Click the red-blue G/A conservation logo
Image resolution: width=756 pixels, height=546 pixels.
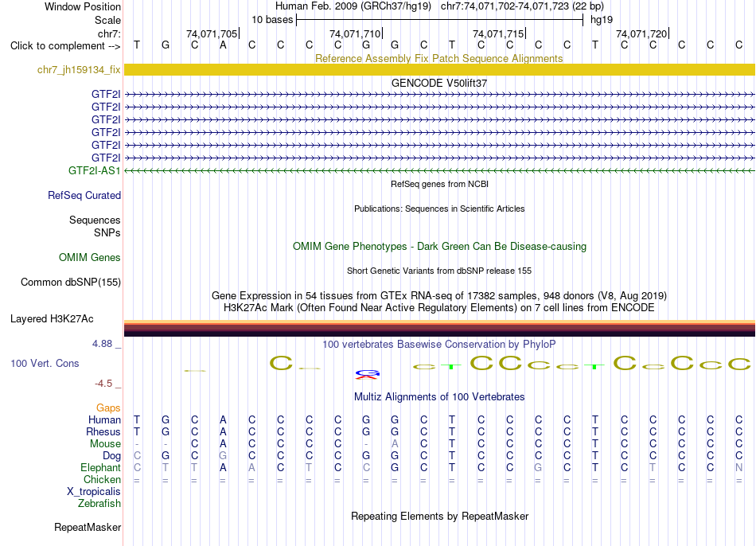368,374
